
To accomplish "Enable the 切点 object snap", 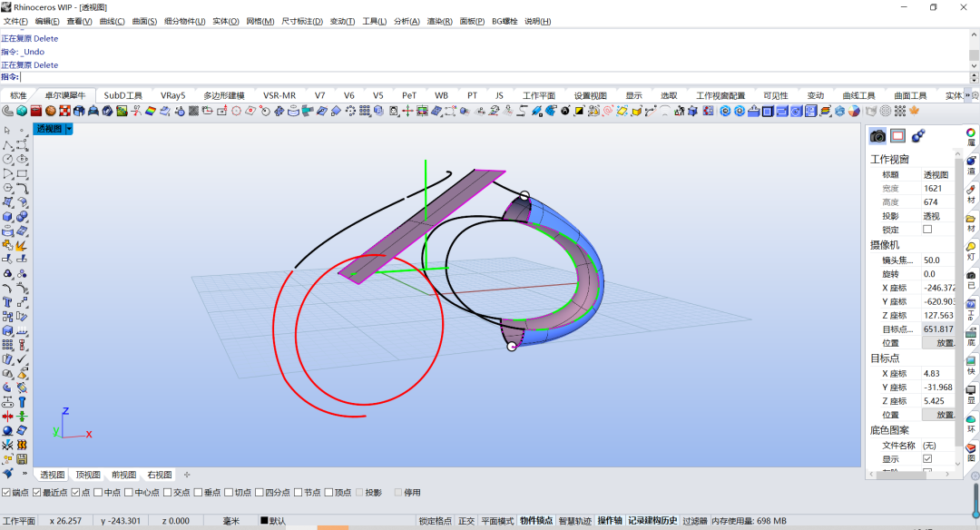I will click(229, 493).
